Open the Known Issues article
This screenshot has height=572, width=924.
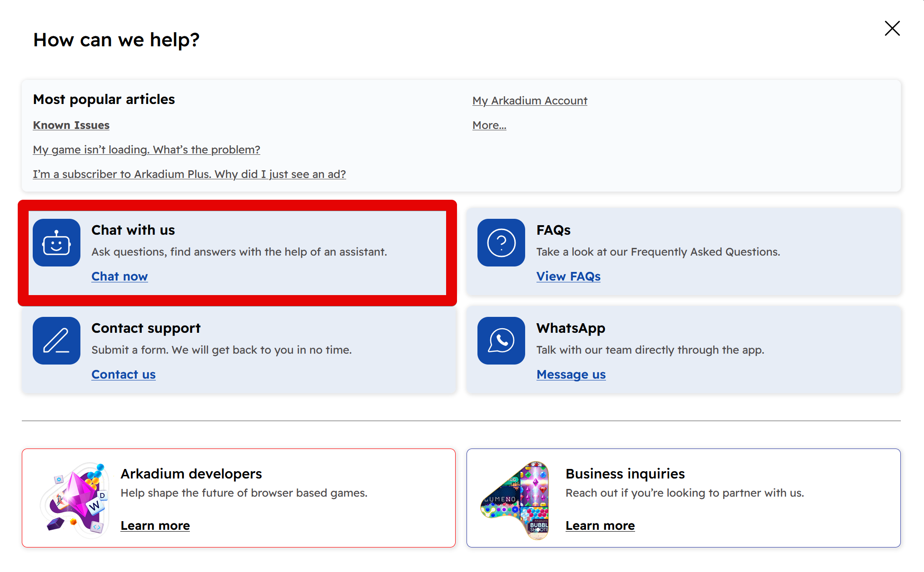click(x=71, y=125)
